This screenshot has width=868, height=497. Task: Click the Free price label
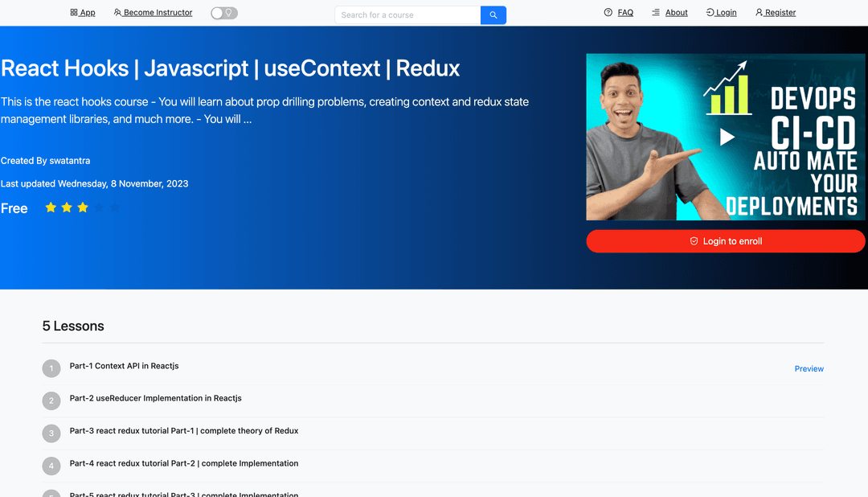pyautogui.click(x=14, y=208)
